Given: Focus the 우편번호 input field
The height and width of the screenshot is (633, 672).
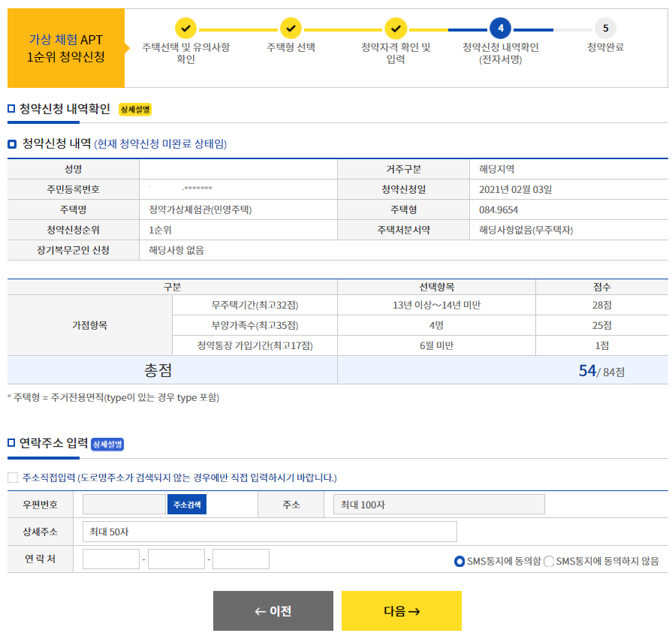Looking at the screenshot, I should coord(124,505).
